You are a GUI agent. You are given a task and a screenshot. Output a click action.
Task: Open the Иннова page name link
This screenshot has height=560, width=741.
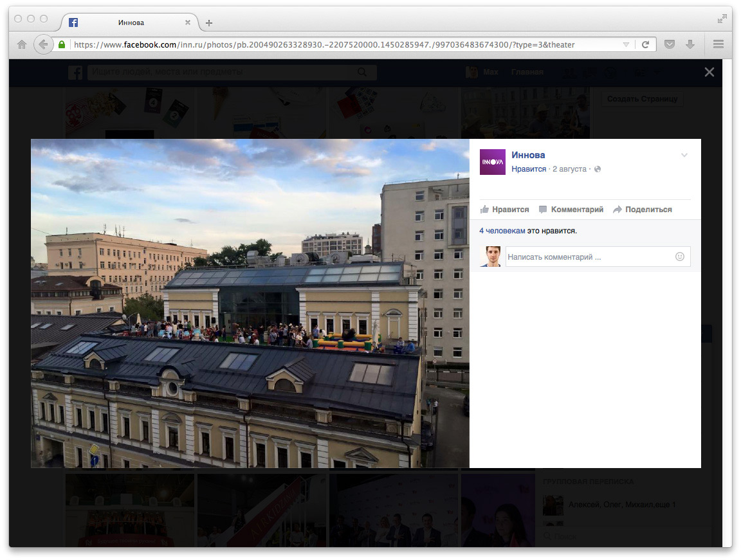(x=528, y=155)
